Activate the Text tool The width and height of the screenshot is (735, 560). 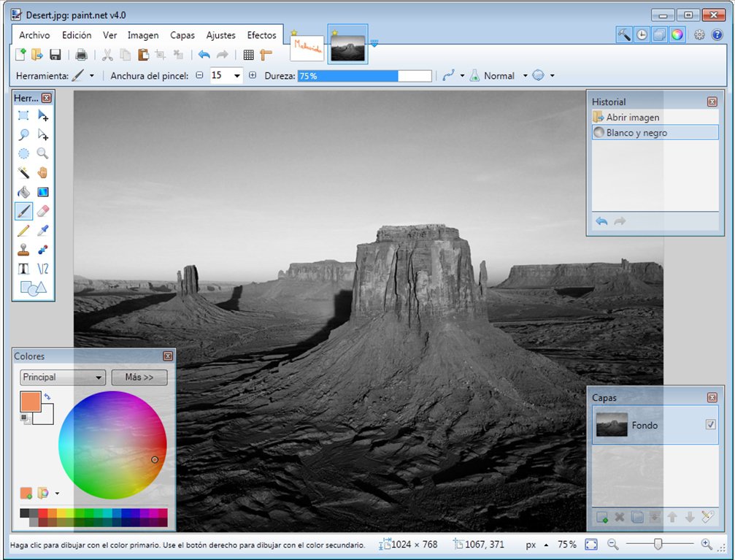pyautogui.click(x=23, y=269)
